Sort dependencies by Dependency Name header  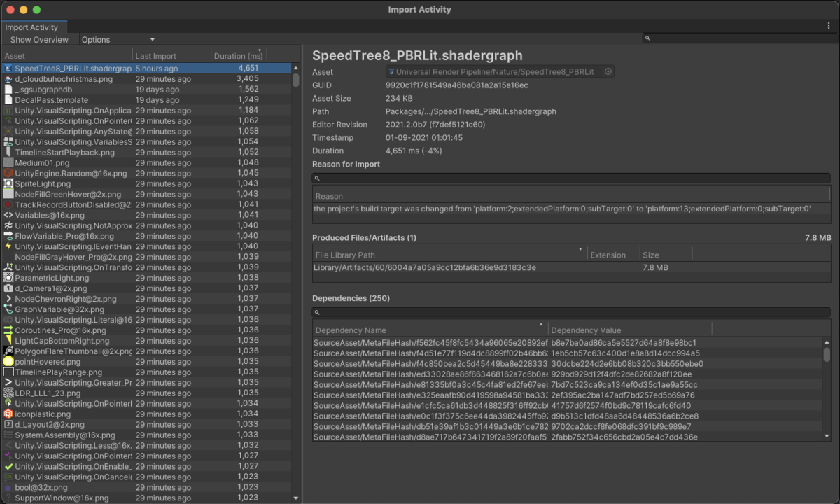[430, 330]
